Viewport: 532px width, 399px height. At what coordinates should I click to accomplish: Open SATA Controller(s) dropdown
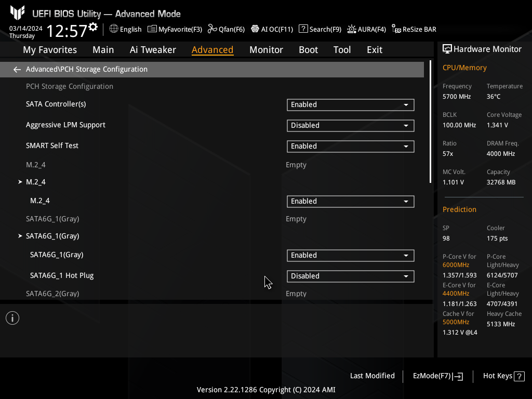point(351,105)
